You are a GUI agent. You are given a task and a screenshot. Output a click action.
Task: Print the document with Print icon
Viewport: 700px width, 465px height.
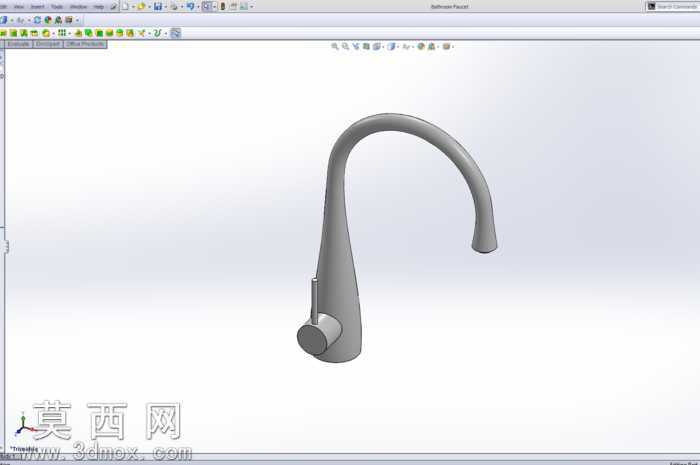174,6
